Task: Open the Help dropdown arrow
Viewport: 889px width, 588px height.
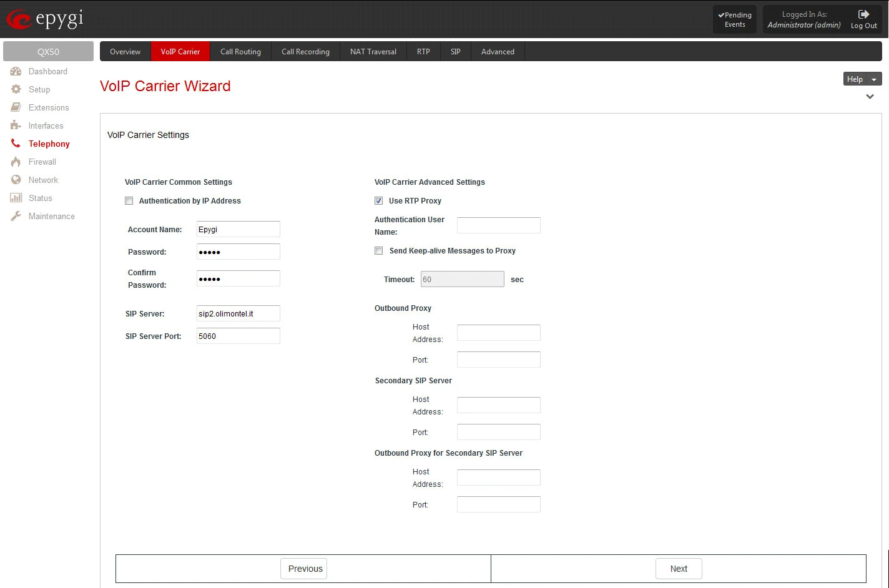Action: [x=874, y=79]
